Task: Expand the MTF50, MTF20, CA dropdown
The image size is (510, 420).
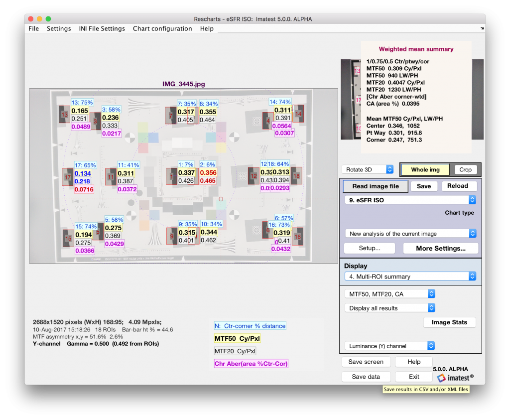Action: (x=389, y=294)
